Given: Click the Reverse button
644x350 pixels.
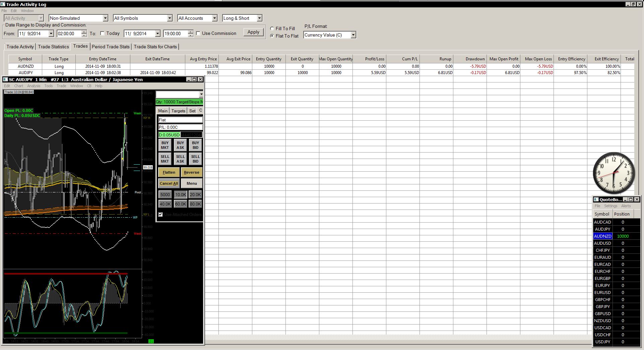Looking at the screenshot, I should tap(192, 172).
